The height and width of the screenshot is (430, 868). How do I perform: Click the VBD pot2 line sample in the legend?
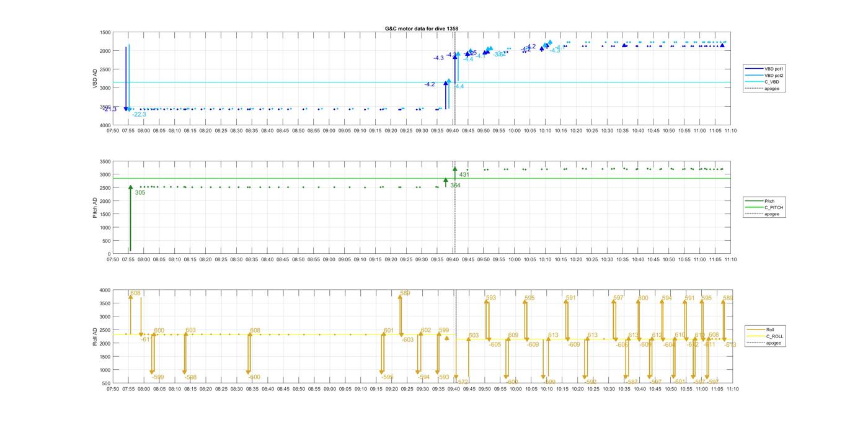(x=755, y=75)
